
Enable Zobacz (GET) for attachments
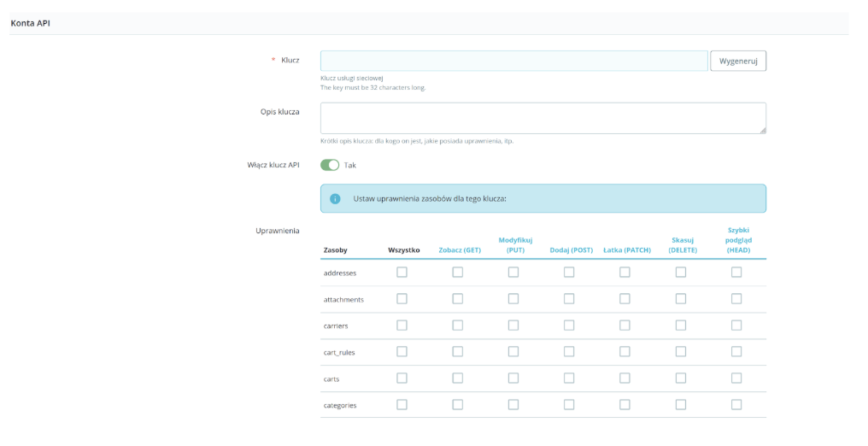[458, 299]
